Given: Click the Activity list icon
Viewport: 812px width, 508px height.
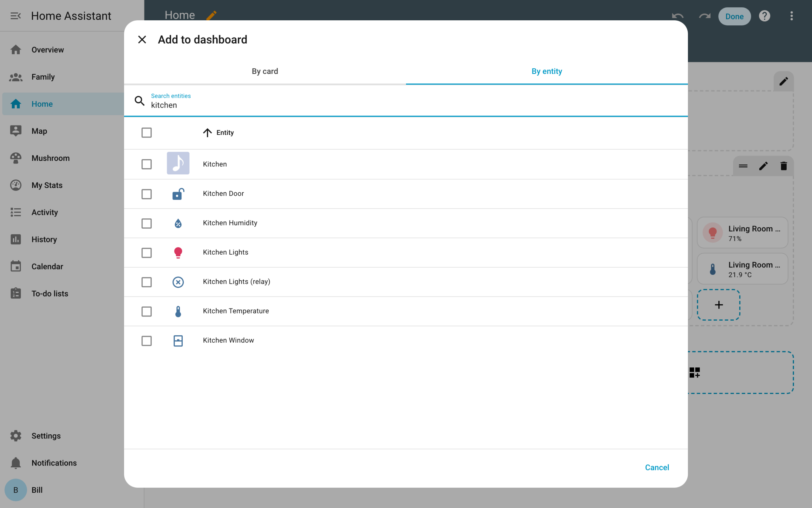Looking at the screenshot, I should (16, 212).
